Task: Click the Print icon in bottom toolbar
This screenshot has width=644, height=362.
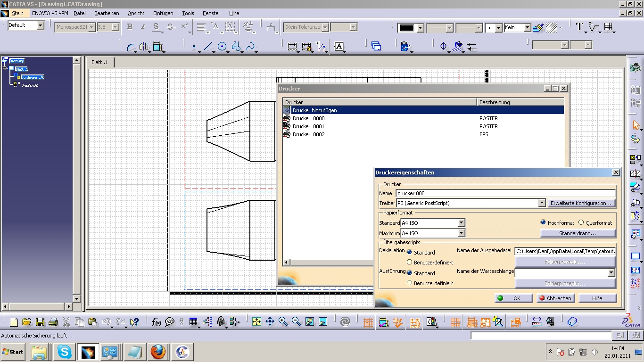Action: pyautogui.click(x=53, y=322)
